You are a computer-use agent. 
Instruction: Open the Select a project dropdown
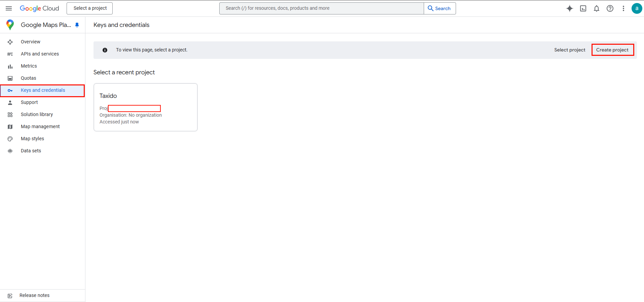point(90,8)
